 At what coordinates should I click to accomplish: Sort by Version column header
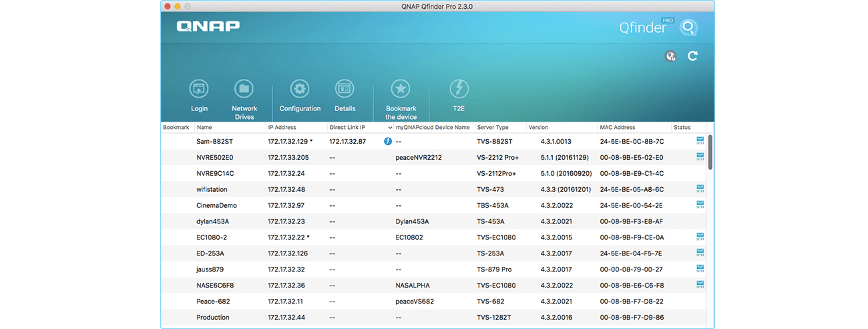point(561,127)
